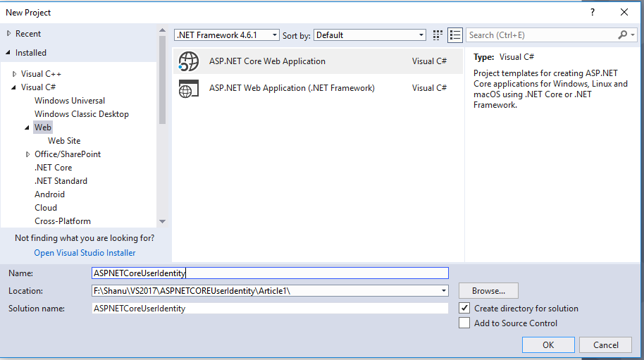
Task: Click the ASP.NET Core Web Application globe icon
Action: pos(189,61)
